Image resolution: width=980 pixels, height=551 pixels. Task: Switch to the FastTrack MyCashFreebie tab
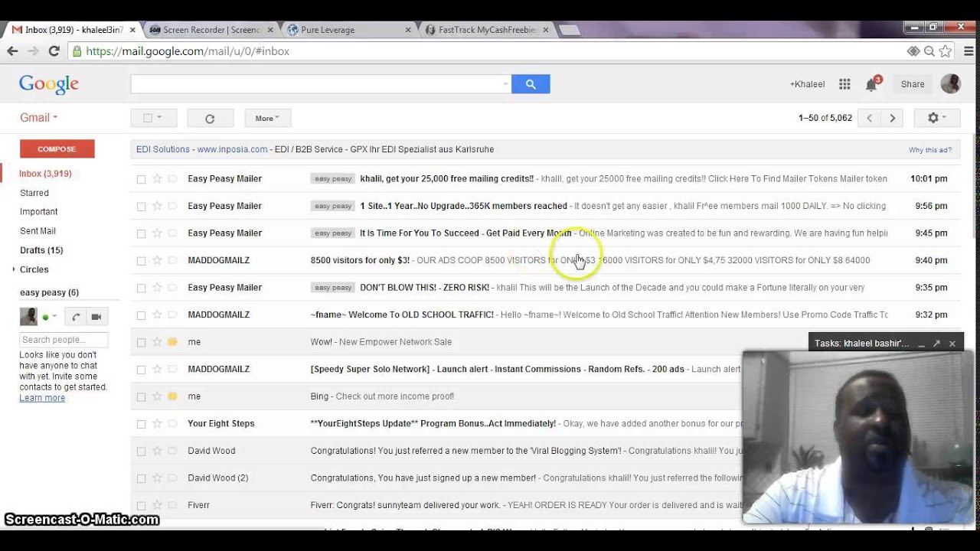click(487, 30)
